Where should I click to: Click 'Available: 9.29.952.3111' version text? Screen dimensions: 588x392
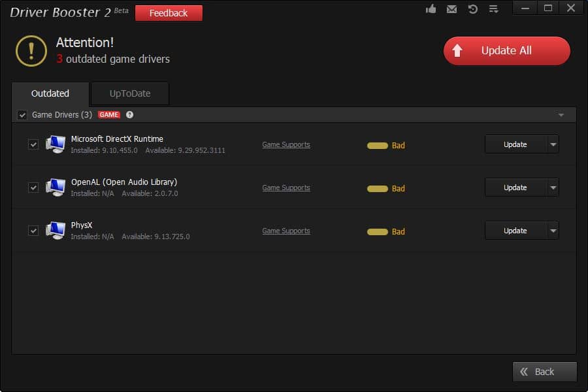pos(186,150)
